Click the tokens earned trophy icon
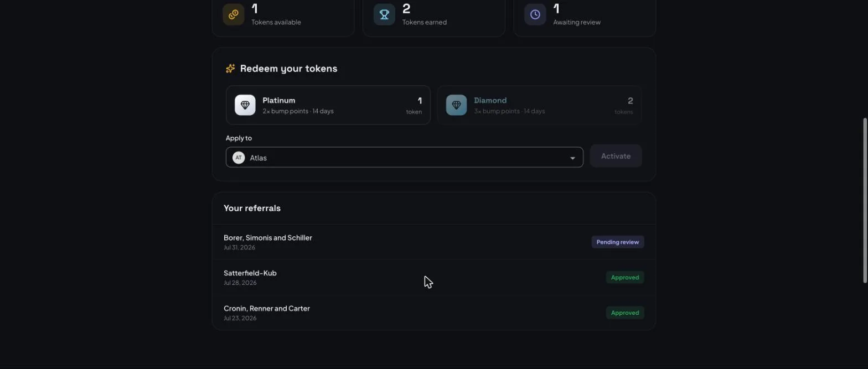 click(384, 14)
